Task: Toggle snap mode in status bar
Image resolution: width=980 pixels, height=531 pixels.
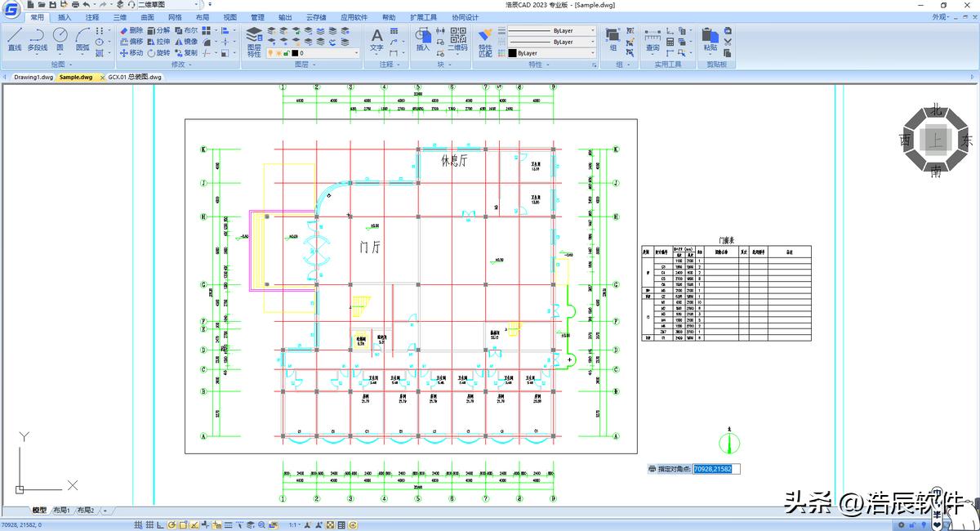Action: (x=138, y=525)
